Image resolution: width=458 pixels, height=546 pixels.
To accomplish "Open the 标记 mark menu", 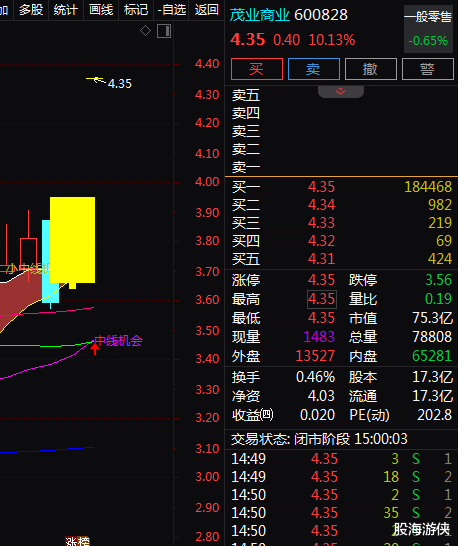I will [136, 9].
